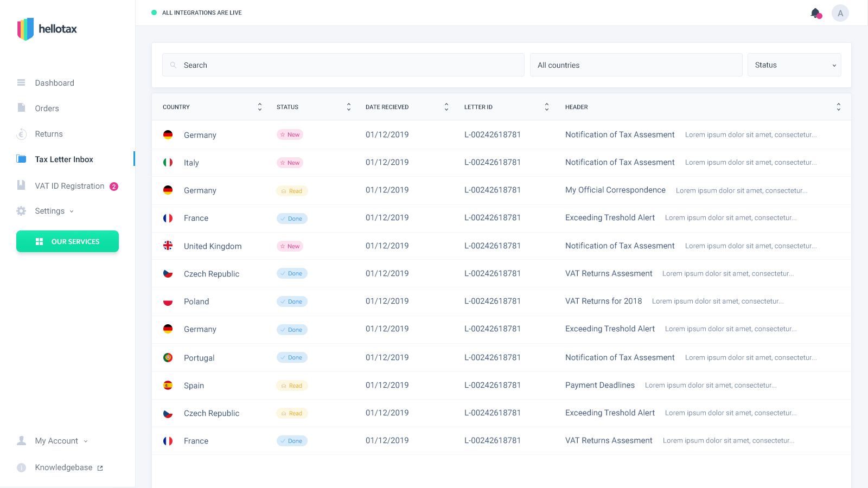Click Letter ID in Italy row
The width and height of the screenshot is (868, 488).
point(493,162)
